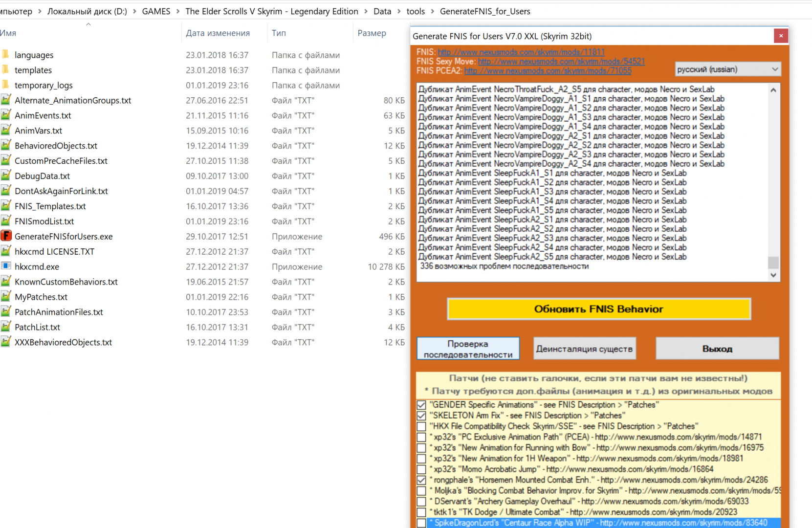Uncheck the GENDER Specific Animations patch
The width and height of the screenshot is (812, 528).
(421, 405)
